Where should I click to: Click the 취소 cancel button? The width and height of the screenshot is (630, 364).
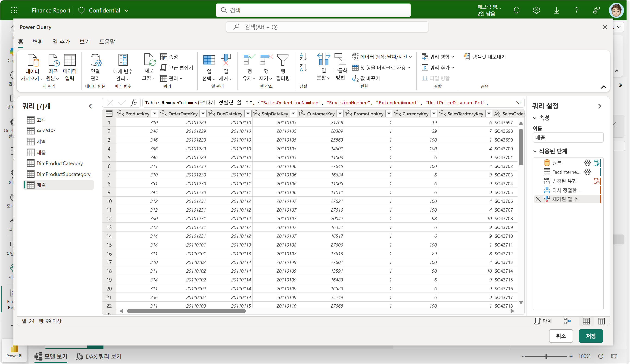[561, 336]
